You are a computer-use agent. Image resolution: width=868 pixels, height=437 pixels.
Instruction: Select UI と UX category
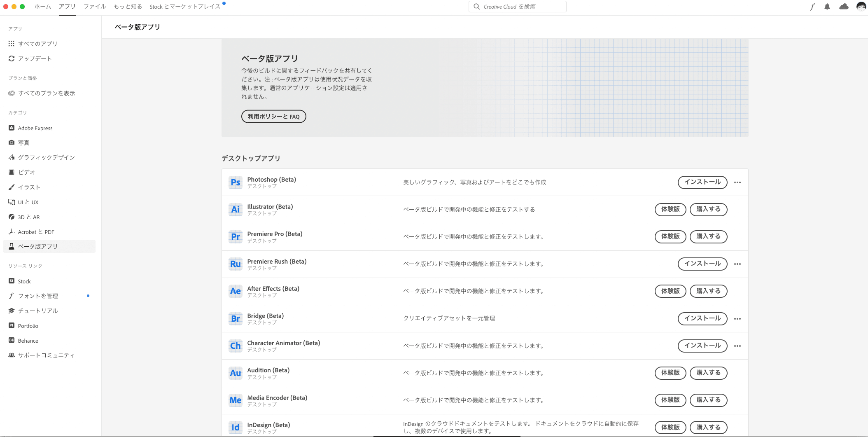click(x=49, y=202)
